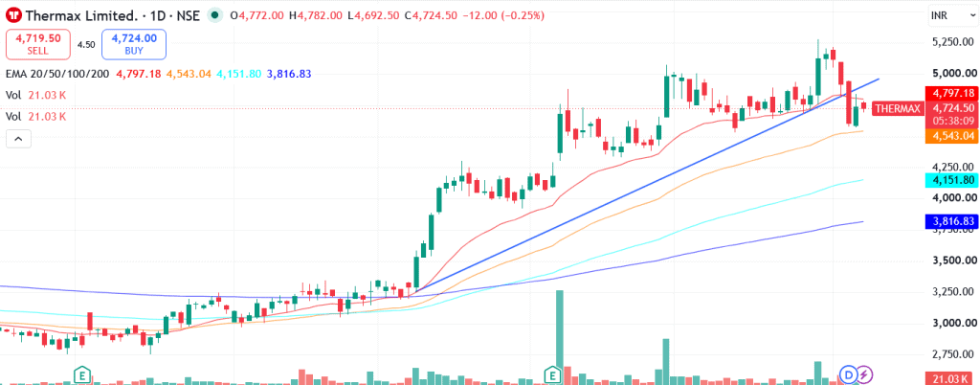Viewport: 980px width, 385px height.
Task: Click the green market status dot
Action: (215, 15)
